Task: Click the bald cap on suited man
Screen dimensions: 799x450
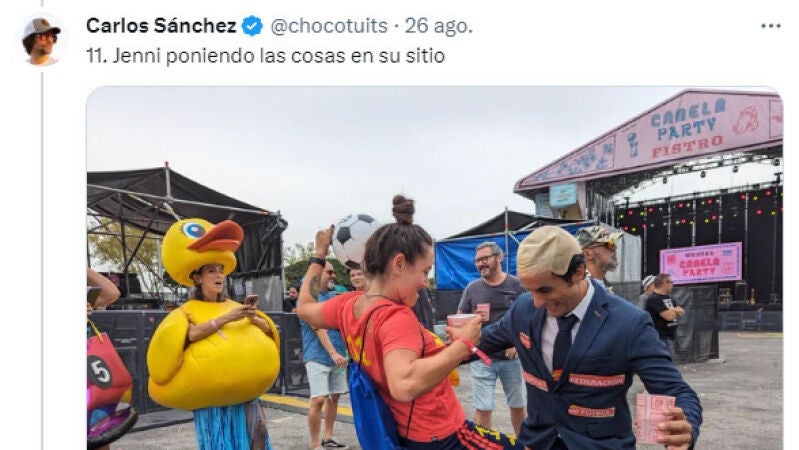Action: tap(547, 250)
